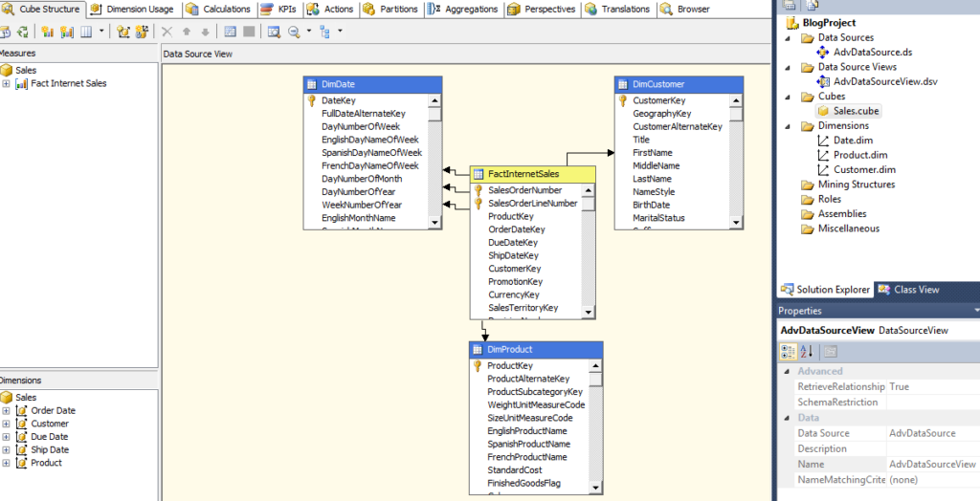This screenshot has height=501, width=980.
Task: Expand the Fact Internet Sales measure group
Action: click(x=6, y=83)
